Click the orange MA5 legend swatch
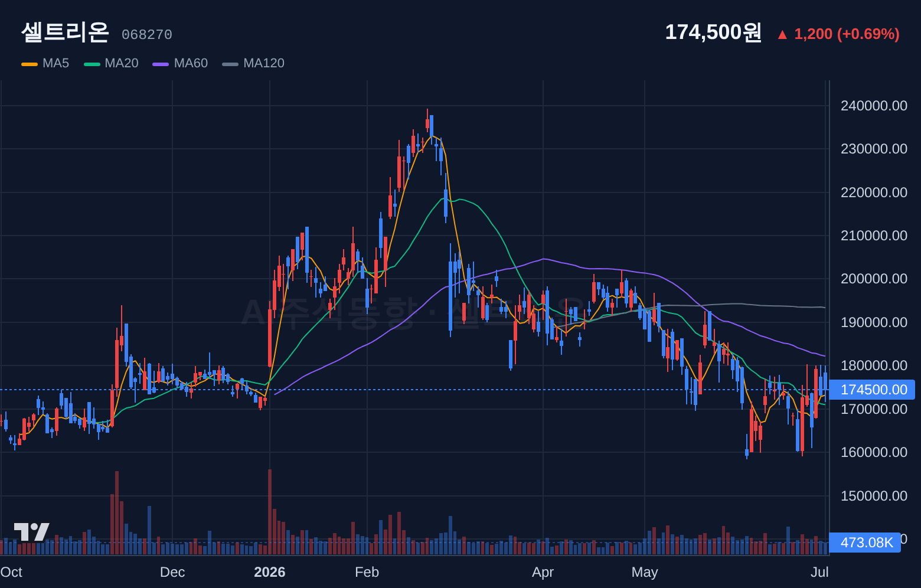The height and width of the screenshot is (588, 921). tap(30, 64)
